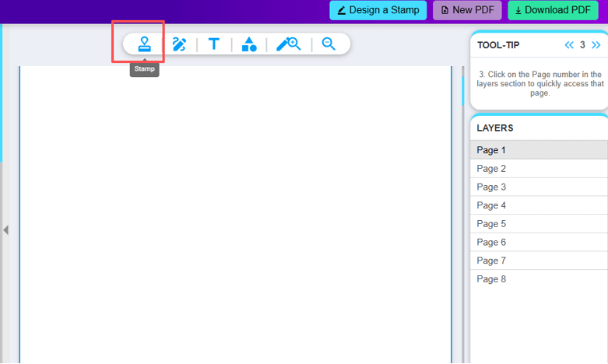Click the zoom out magnifier
This screenshot has width=608, height=364.
329,44
